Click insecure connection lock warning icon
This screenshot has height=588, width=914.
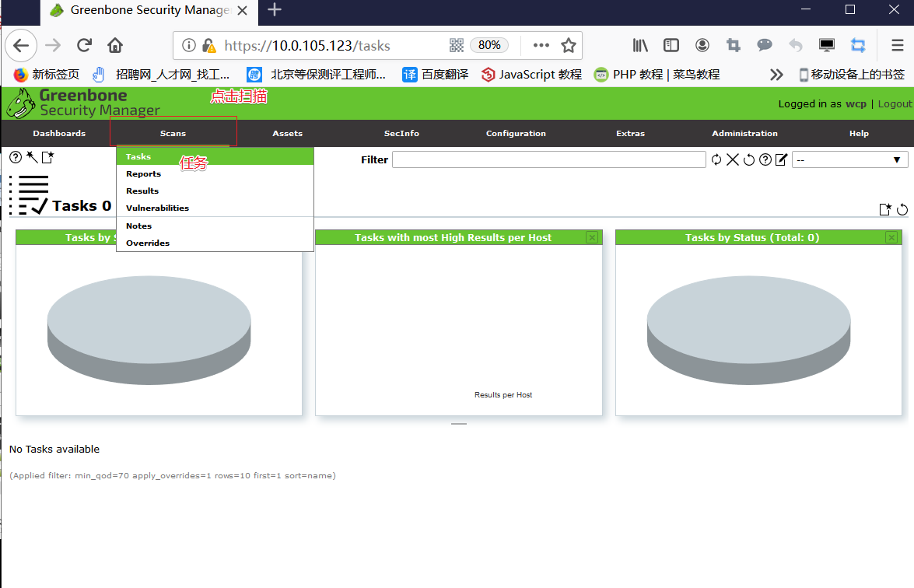point(209,45)
